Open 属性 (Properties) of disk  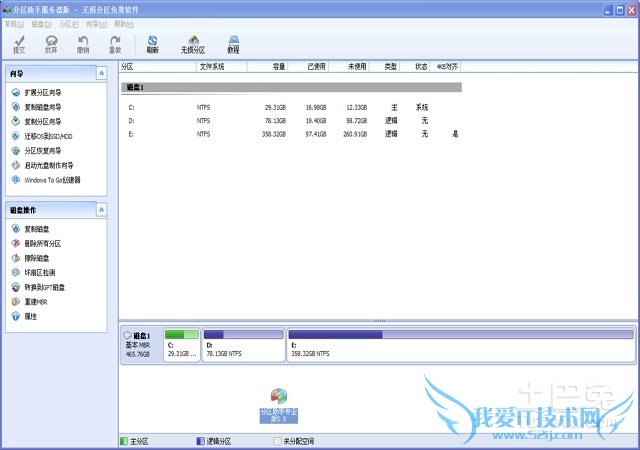coord(24,316)
